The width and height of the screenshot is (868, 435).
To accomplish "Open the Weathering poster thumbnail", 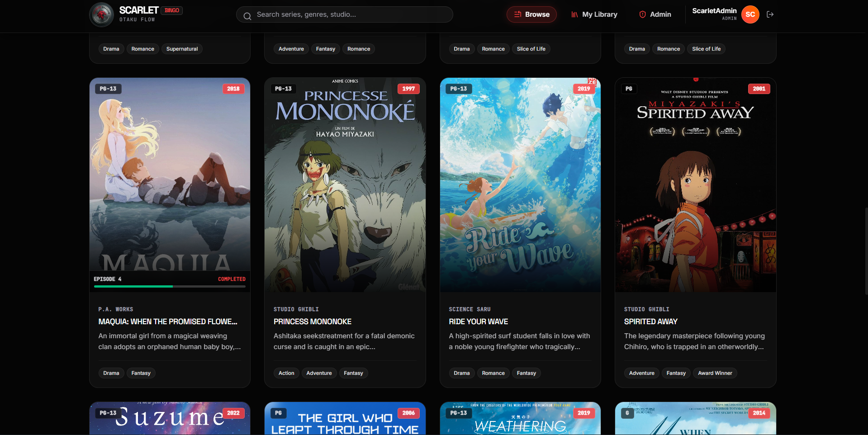I will tap(520, 418).
